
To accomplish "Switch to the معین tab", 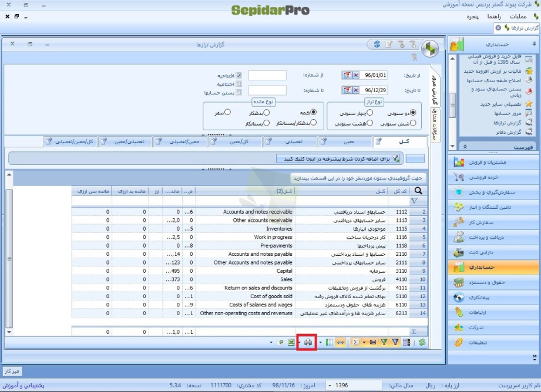I will (345, 141).
